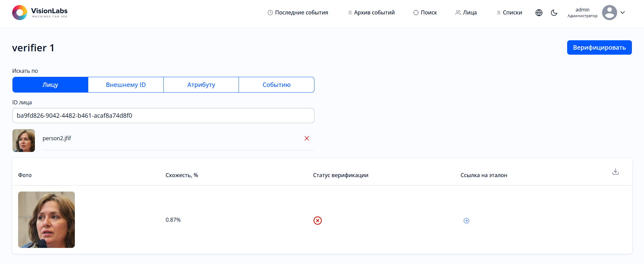This screenshot has width=644, height=264.
Task: Toggle dark mode moon icon
Action: (554, 13)
